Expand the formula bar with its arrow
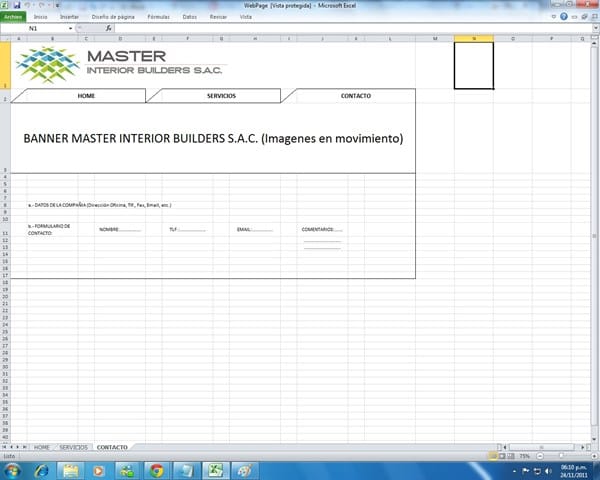This screenshot has width=600, height=480. click(x=596, y=28)
